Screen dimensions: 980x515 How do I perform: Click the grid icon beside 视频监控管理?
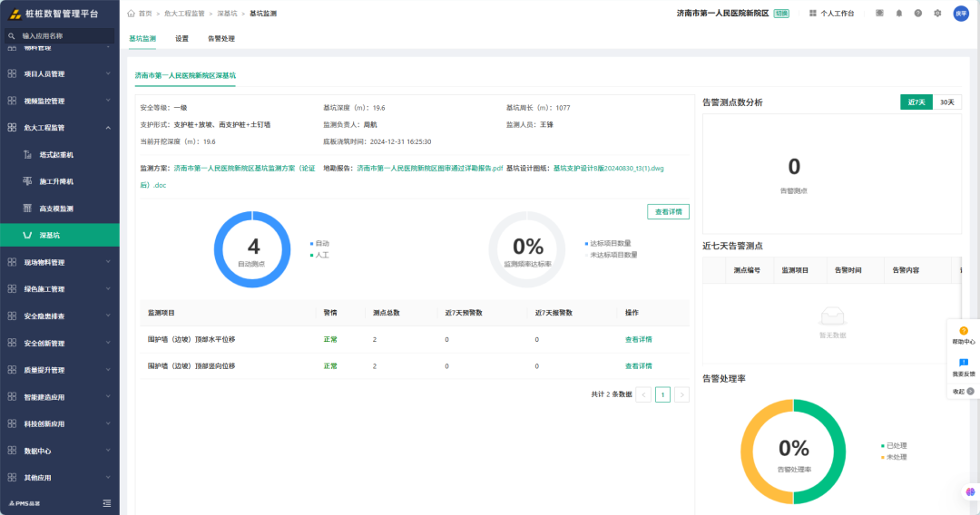click(x=12, y=101)
